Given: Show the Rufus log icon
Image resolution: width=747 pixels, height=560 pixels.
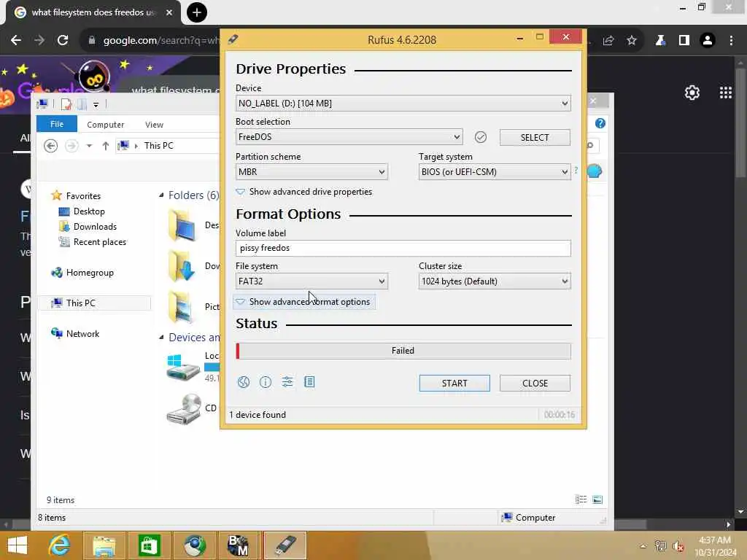Looking at the screenshot, I should coord(309,382).
